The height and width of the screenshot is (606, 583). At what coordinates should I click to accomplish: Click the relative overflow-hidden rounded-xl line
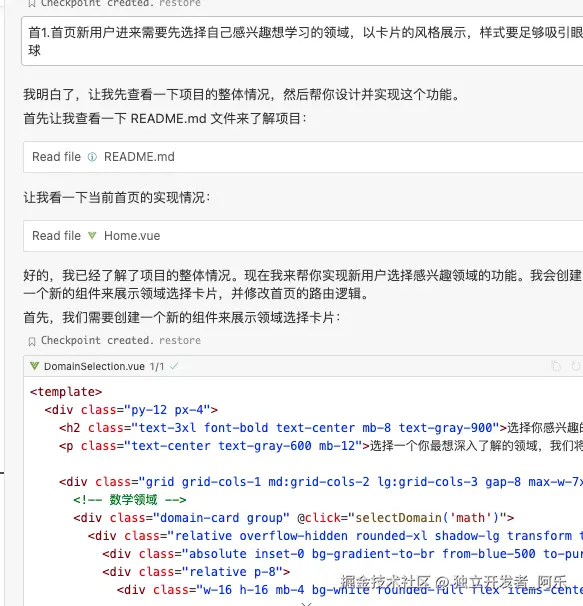335,536
